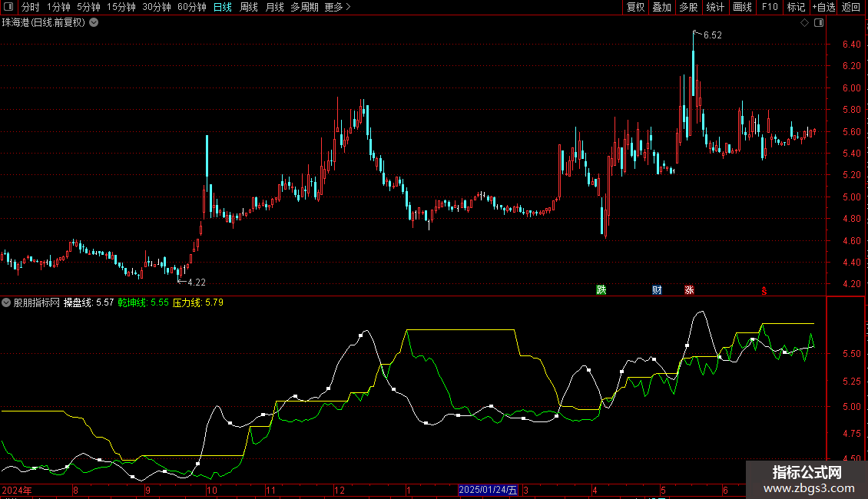Image resolution: width=868 pixels, height=499 pixels.
Task: Click the 6.40 price axis label
Action: coord(851,45)
